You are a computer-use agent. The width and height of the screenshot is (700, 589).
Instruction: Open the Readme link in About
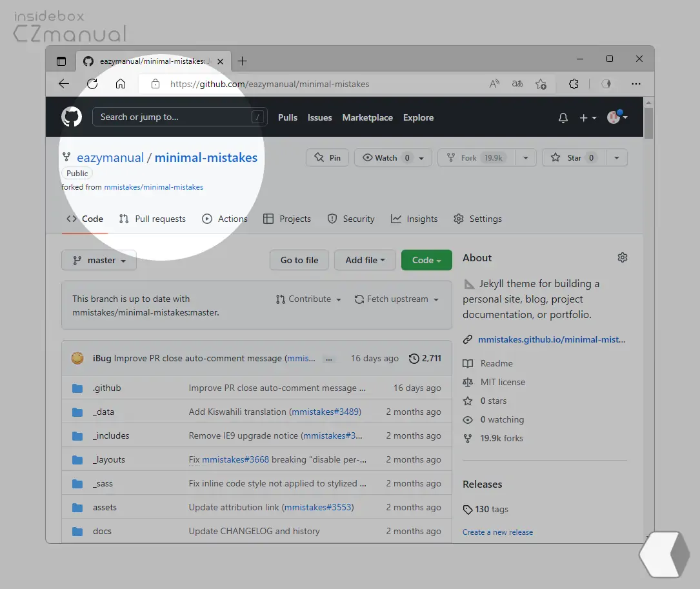point(496,363)
